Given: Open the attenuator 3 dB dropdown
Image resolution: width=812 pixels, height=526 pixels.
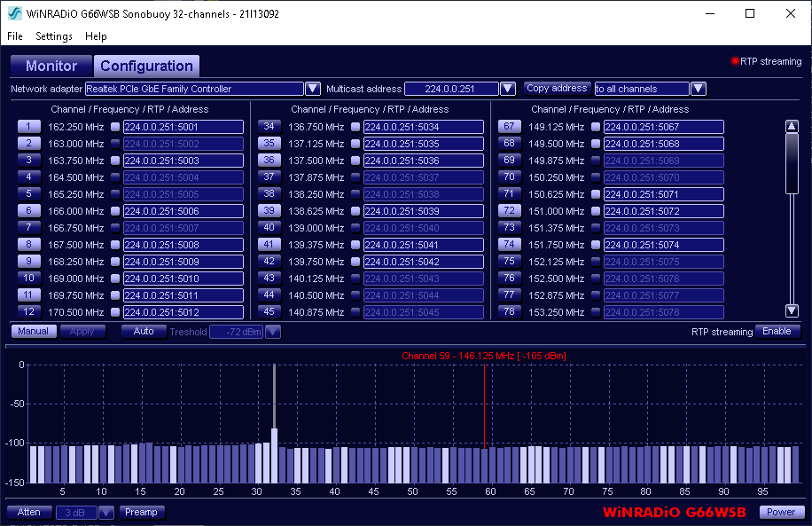Looking at the screenshot, I should click(106, 512).
